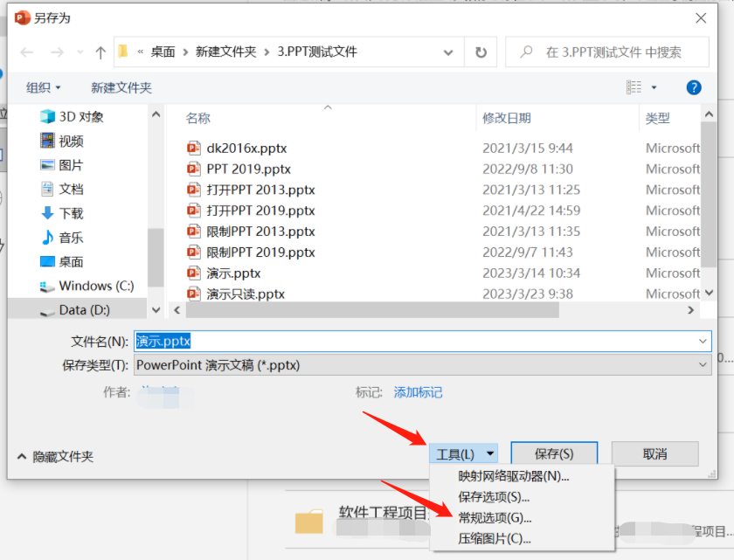Click the 限制PPT 2013.pptx file icon
The image size is (734, 560).
click(193, 232)
